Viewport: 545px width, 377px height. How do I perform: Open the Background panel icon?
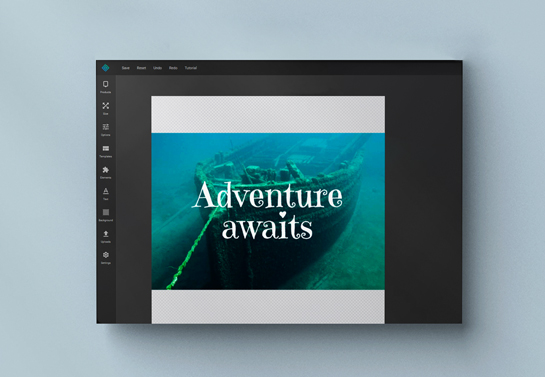tap(106, 212)
